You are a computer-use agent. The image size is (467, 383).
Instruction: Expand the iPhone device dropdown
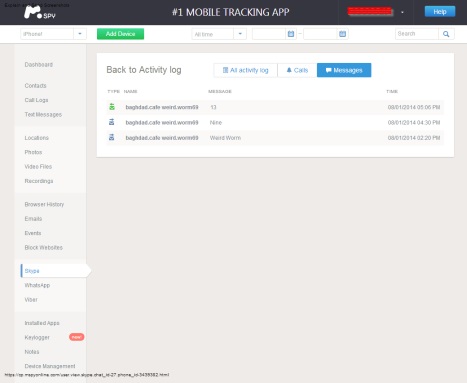pos(80,34)
